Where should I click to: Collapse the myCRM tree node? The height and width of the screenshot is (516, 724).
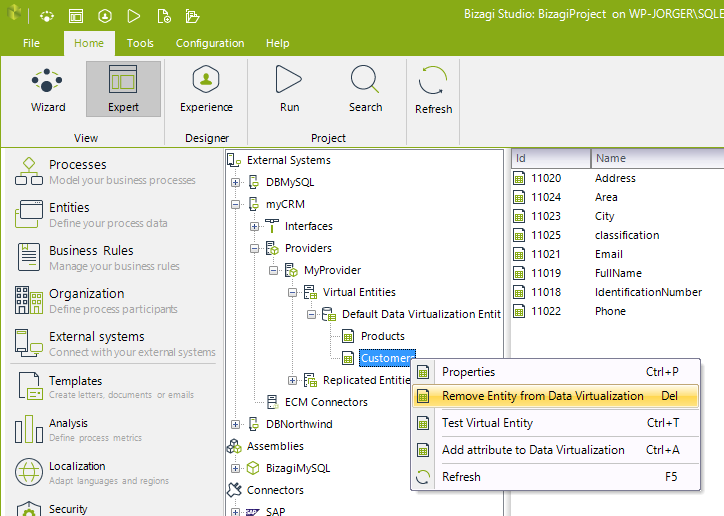click(x=235, y=204)
